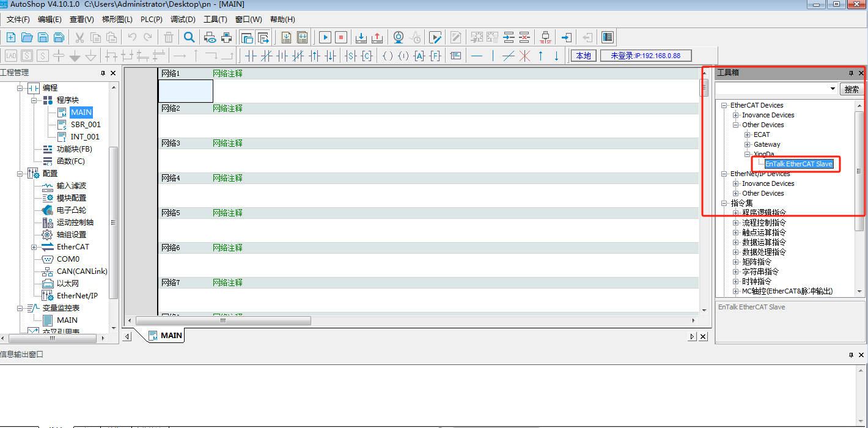The width and height of the screenshot is (868, 428).
Task: Open the login arrow icon
Action: pyautogui.click(x=566, y=37)
